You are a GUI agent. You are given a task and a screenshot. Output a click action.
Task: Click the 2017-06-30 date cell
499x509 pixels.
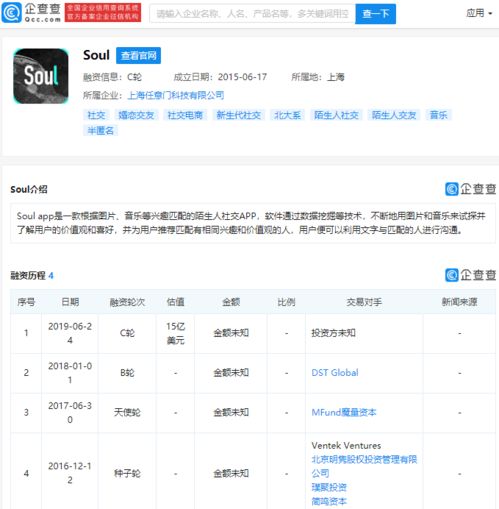point(70,412)
